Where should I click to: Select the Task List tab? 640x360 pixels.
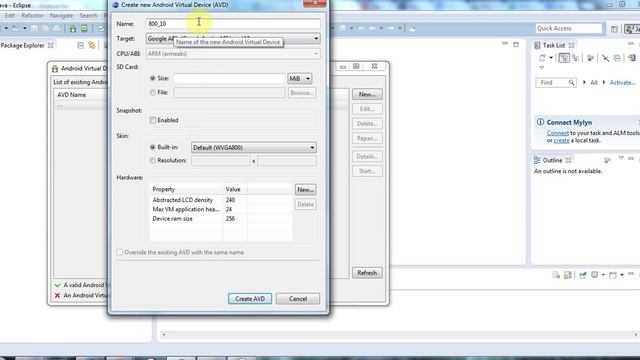pos(554,45)
